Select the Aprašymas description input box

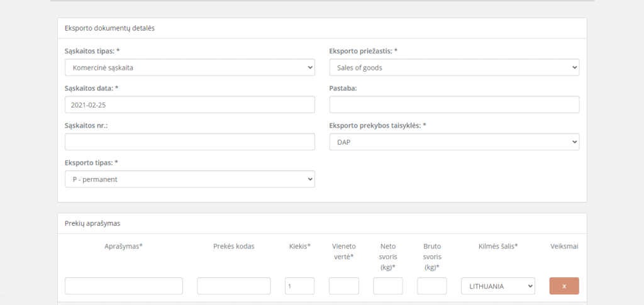point(123,286)
